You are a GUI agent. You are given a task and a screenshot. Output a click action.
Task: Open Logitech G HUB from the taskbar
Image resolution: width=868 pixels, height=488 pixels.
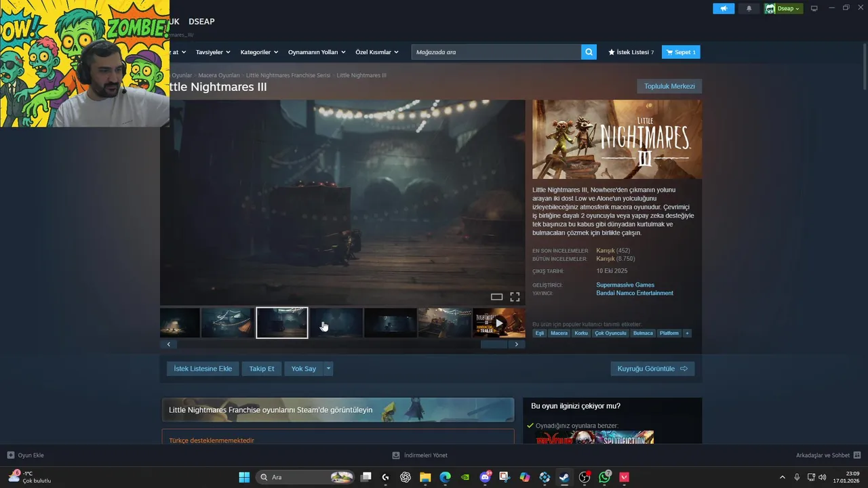click(x=385, y=477)
